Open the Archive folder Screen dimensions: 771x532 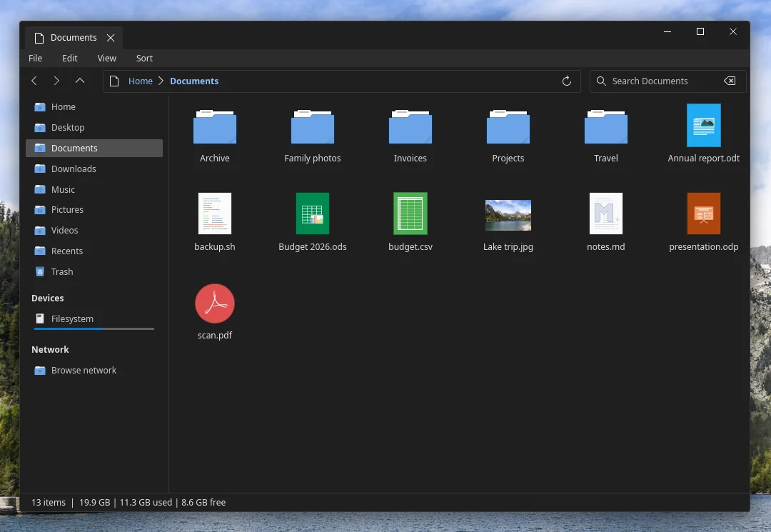tap(214, 127)
